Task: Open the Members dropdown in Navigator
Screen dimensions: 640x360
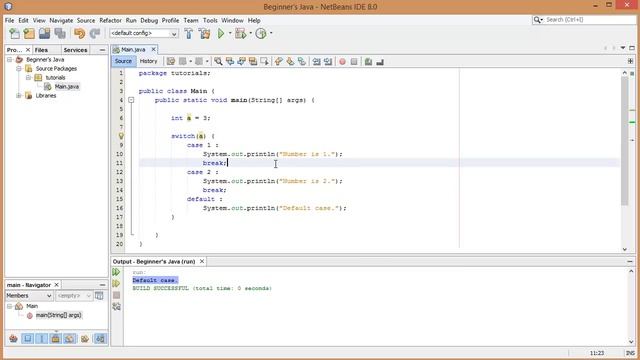Action: tap(29, 296)
